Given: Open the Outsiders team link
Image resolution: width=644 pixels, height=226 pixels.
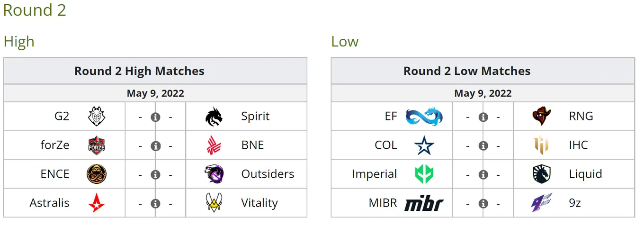Looking at the screenshot, I should click(x=268, y=174).
